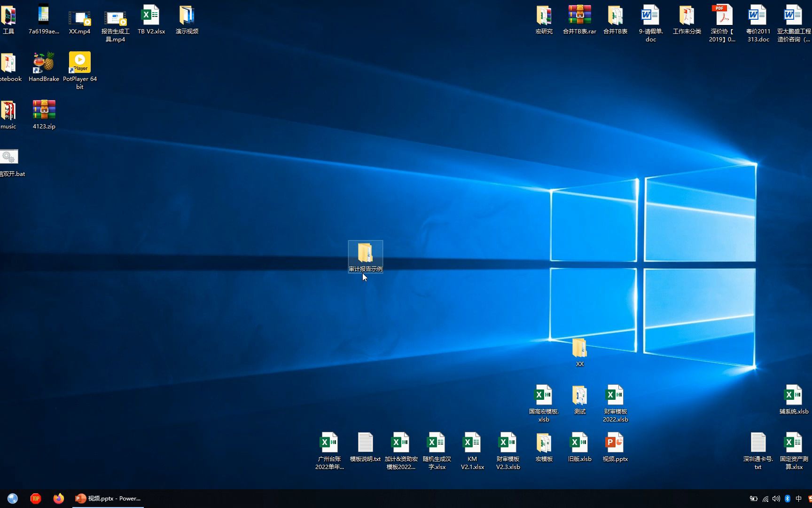The width and height of the screenshot is (812, 508).
Task: Select 广州台账2022单年 spreadsheet
Action: click(x=329, y=451)
